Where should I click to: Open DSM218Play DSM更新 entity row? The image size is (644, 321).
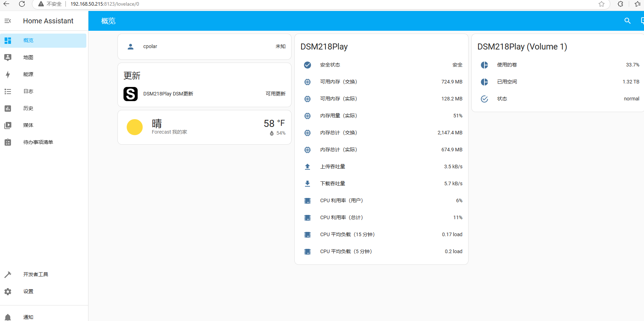tap(205, 94)
